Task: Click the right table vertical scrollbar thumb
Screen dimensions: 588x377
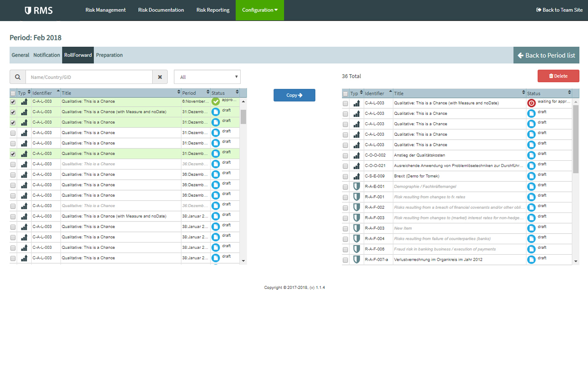Action: coord(576,139)
